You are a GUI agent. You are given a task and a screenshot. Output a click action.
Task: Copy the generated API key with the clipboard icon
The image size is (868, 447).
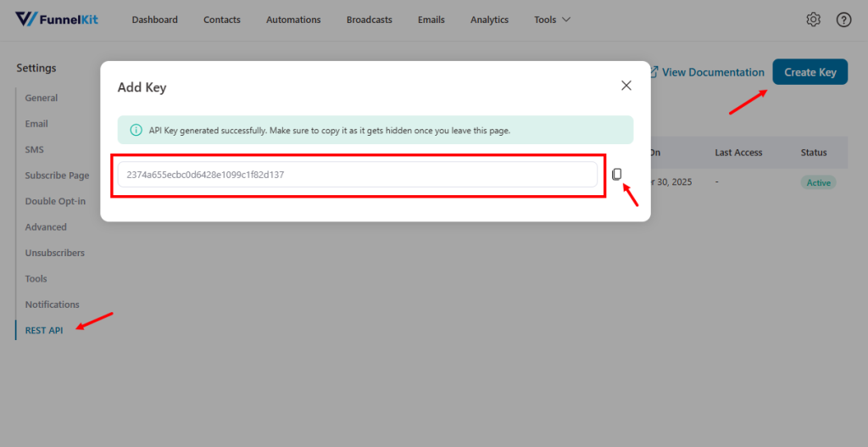click(x=617, y=175)
